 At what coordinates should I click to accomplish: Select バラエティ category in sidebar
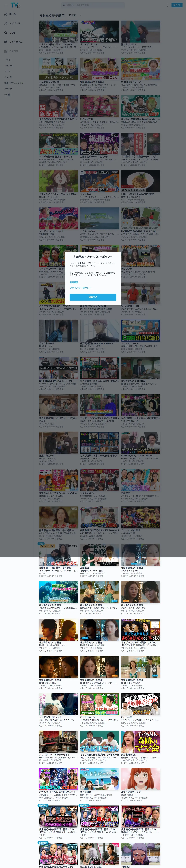pos(9,65)
